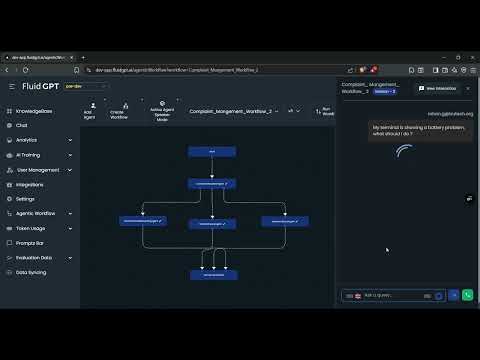The width and height of the screenshot is (480, 360).
Task: Expand the AI Training chevron
Action: (70, 155)
